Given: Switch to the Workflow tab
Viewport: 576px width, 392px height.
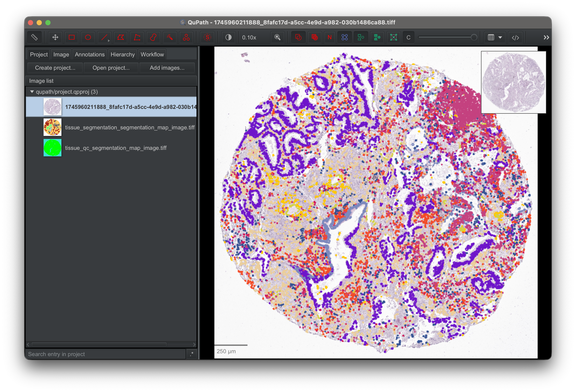Looking at the screenshot, I should coord(152,54).
